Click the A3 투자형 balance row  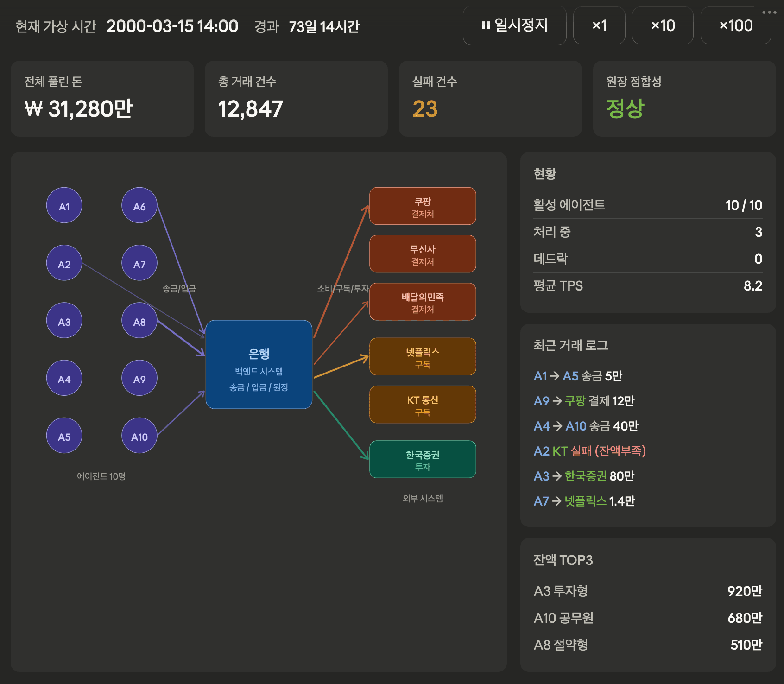click(648, 591)
